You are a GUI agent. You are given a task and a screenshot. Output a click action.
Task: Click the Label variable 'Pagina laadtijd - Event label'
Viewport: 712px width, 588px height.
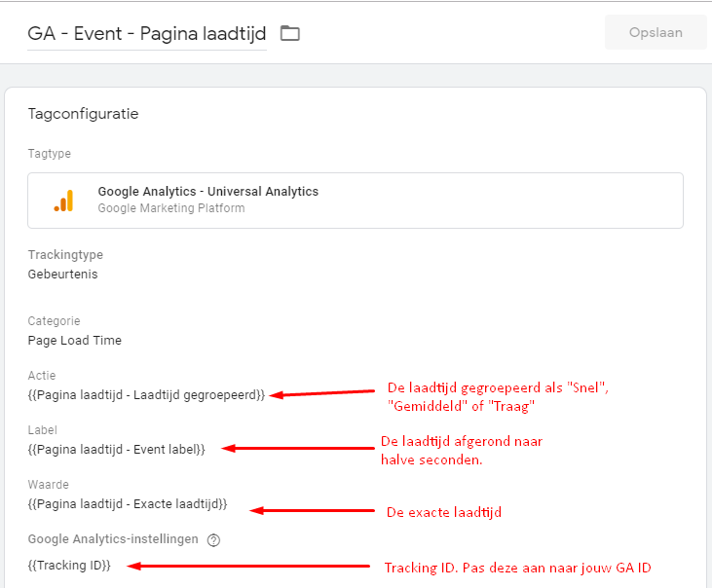[116, 449]
